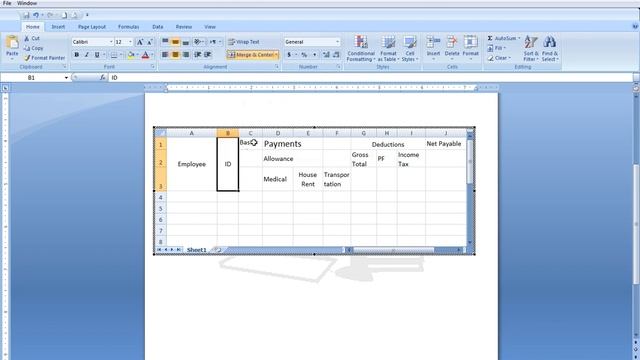This screenshot has height=360, width=640.
Task: Toggle Underline formatting
Action: [97, 55]
